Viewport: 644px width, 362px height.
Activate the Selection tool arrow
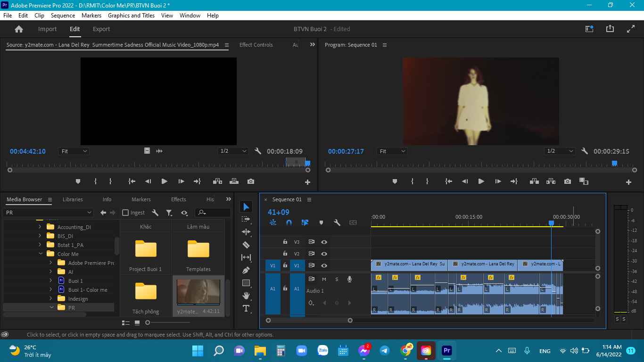(x=246, y=206)
